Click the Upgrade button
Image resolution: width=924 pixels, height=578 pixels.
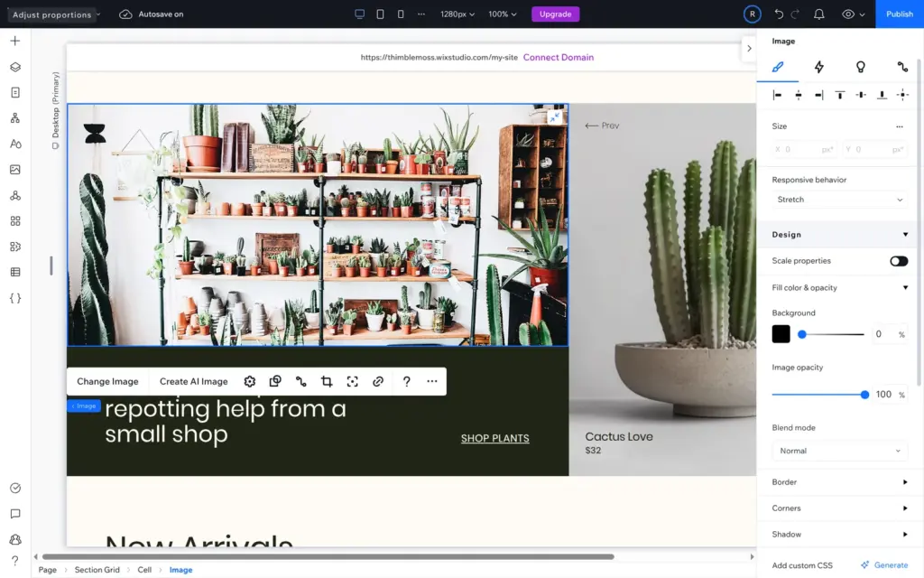(x=556, y=14)
